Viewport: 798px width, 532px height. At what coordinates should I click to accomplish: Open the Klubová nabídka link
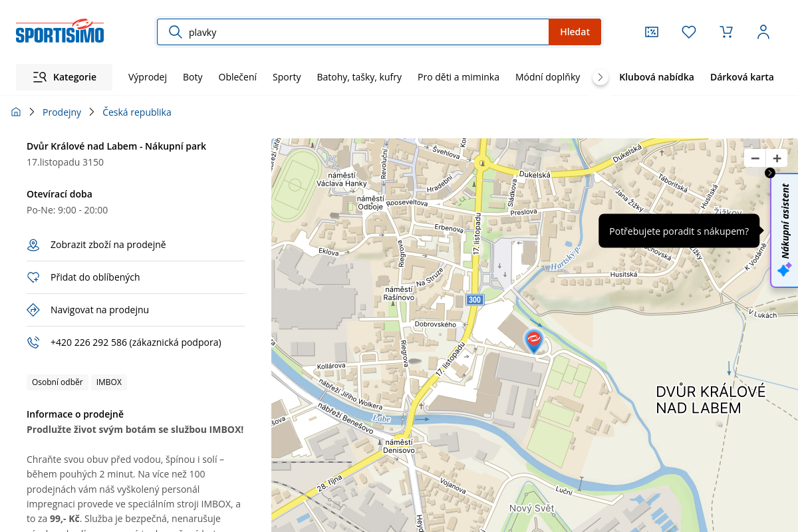[656, 77]
